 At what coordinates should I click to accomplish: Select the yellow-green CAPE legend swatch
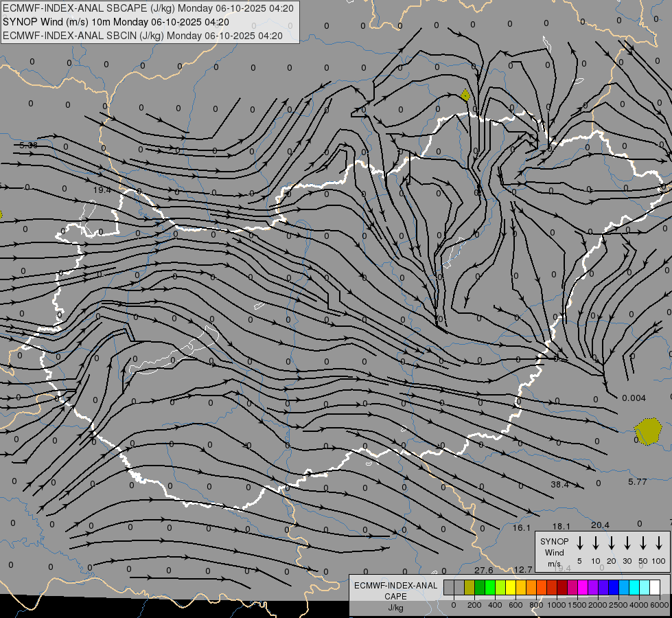(500, 587)
